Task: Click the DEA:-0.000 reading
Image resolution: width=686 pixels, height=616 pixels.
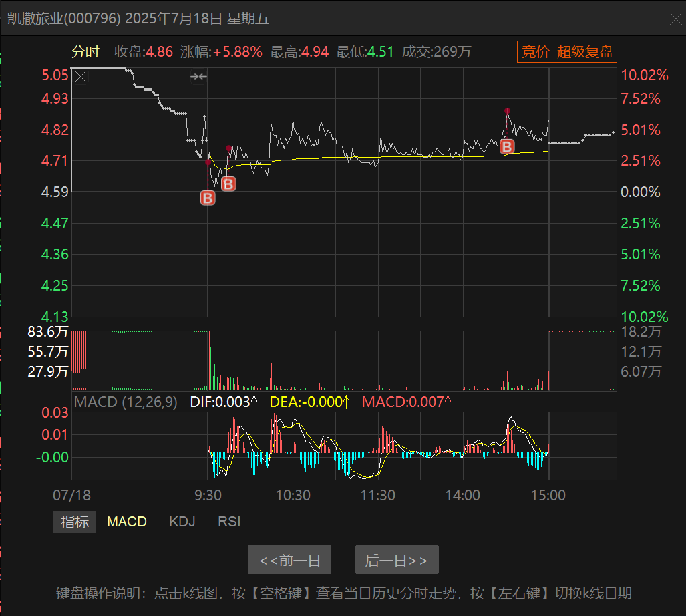Action: [x=310, y=402]
